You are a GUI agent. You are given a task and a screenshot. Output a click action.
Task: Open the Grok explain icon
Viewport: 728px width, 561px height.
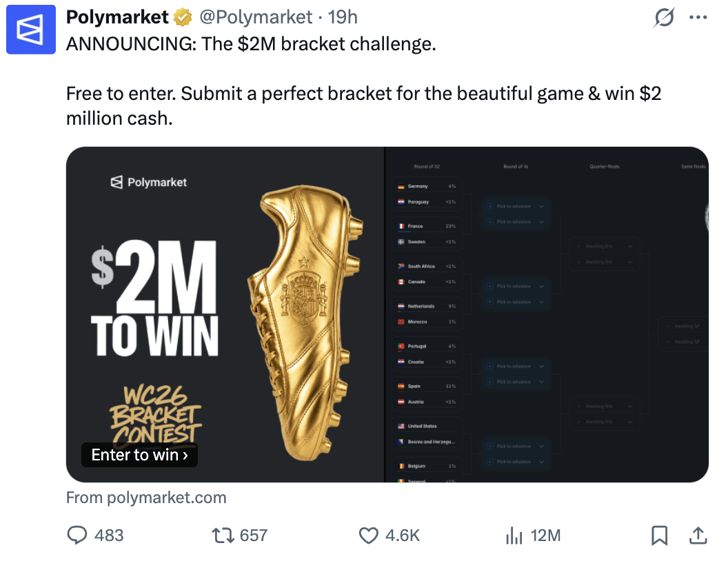click(664, 18)
